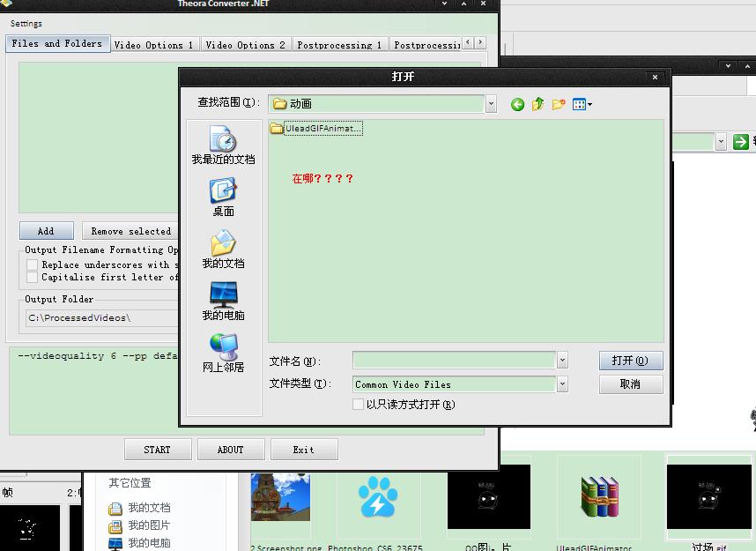Expand the 查找范围 folder dropdown
This screenshot has width=756, height=551.
pos(491,104)
